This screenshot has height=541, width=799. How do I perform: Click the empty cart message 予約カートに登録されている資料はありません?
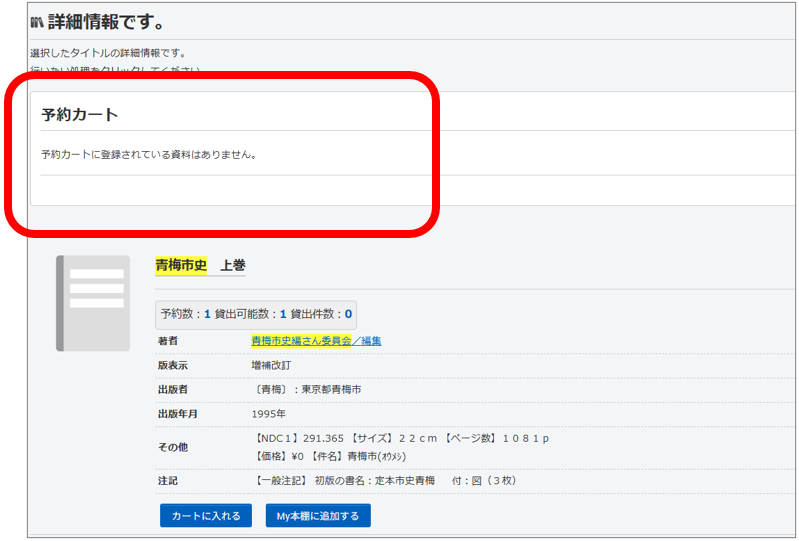149,155
